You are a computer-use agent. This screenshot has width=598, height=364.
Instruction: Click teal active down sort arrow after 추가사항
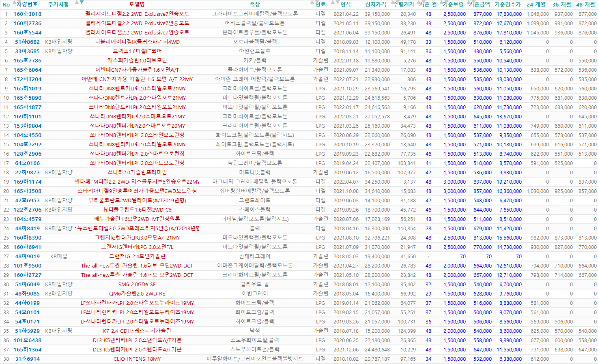[x=82, y=2]
